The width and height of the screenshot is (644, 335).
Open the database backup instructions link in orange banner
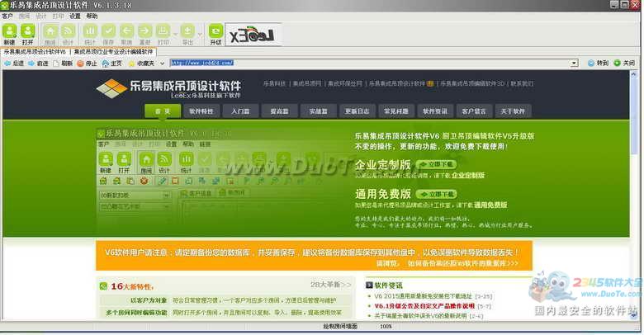pyautogui.click(x=463, y=263)
